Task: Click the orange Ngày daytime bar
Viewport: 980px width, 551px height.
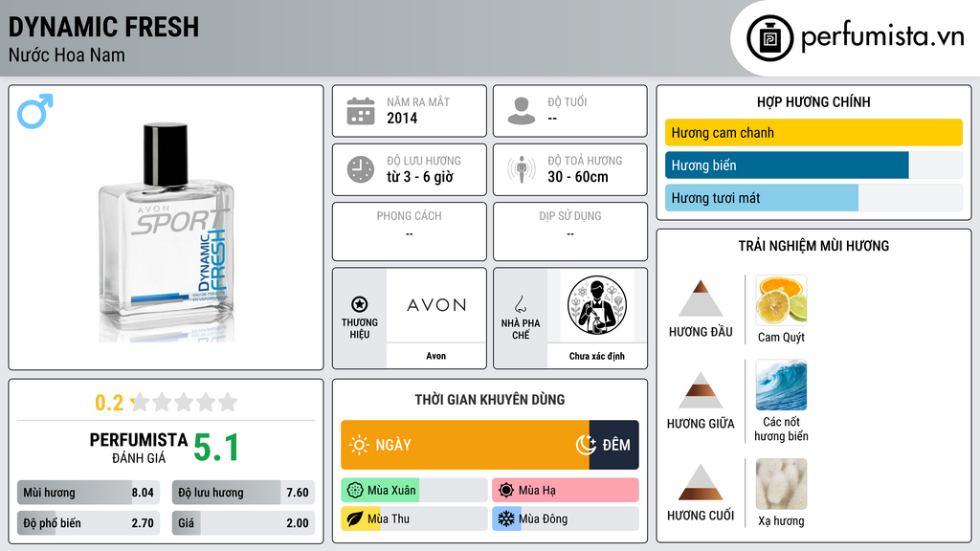Action: pyautogui.click(x=465, y=445)
